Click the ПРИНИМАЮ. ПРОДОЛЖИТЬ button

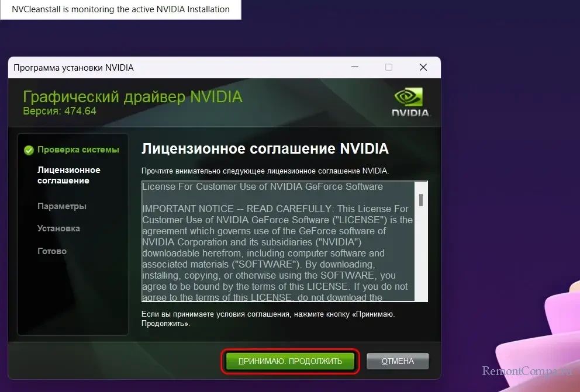click(x=290, y=361)
